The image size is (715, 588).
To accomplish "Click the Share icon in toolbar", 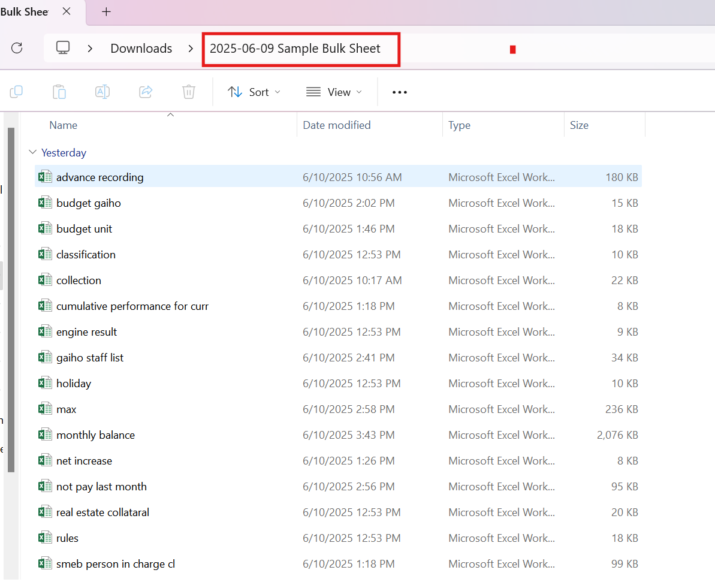I will [146, 92].
